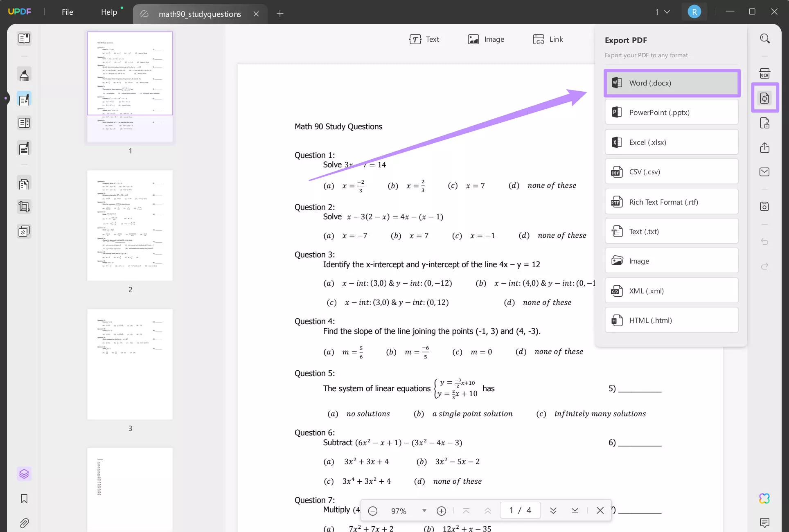Click the Comment icon at bottom right
Viewport: 789px width, 532px height.
tap(765, 521)
